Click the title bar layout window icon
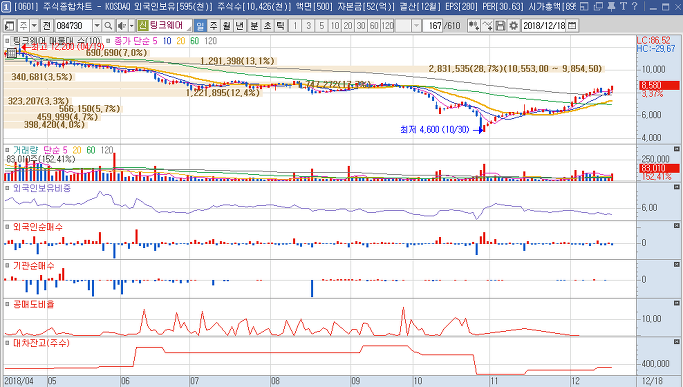Viewport: 683px width, 387px height. 585,6
